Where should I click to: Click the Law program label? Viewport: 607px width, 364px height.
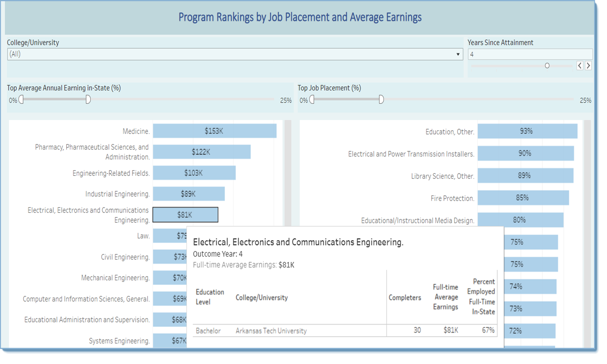point(143,236)
